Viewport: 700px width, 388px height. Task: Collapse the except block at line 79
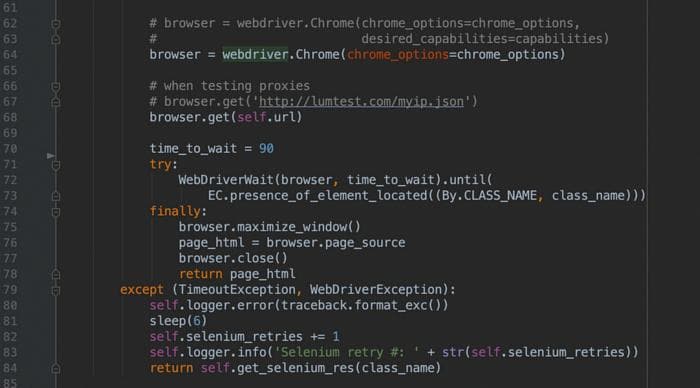point(56,291)
